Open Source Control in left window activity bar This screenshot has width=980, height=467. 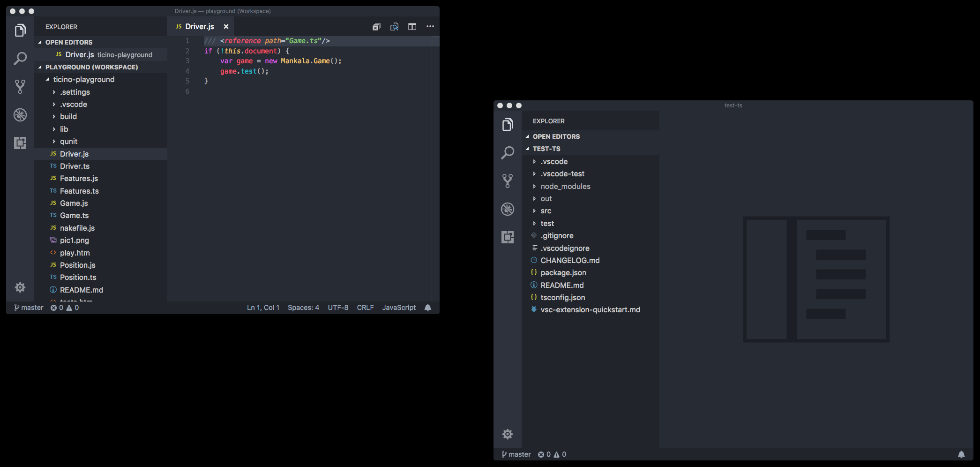20,87
